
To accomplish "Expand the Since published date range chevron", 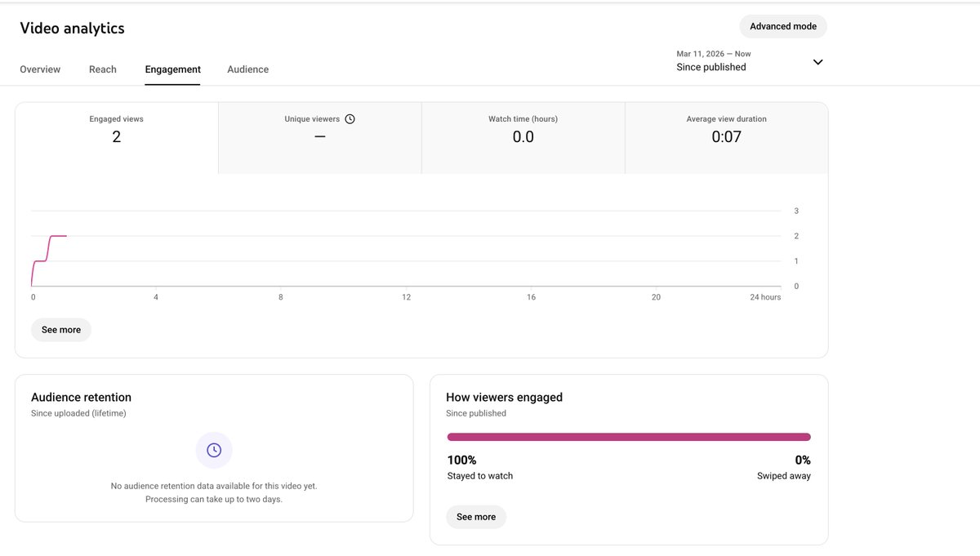I will pos(817,62).
